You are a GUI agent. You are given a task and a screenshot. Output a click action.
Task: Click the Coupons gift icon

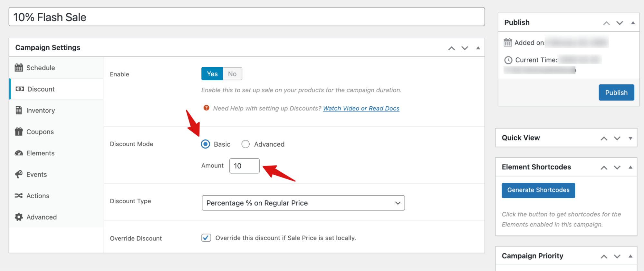click(x=19, y=132)
